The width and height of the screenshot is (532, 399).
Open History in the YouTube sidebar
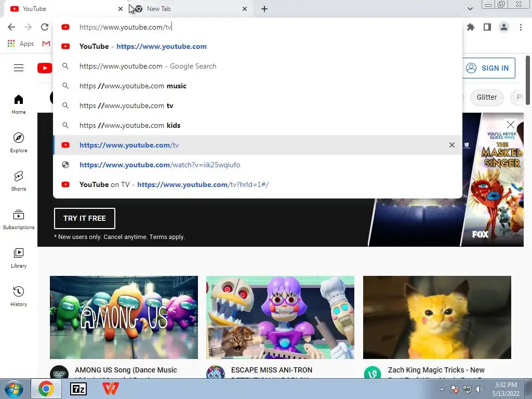pyautogui.click(x=19, y=296)
